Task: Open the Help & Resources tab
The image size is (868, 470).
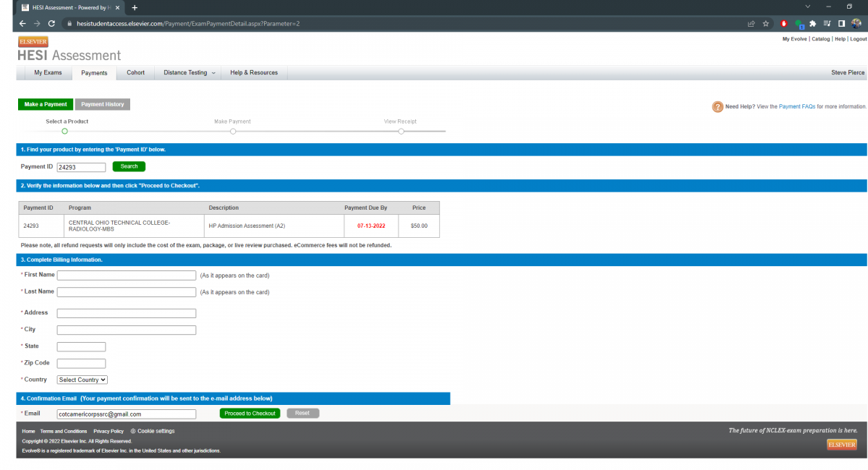Action: [x=254, y=72]
